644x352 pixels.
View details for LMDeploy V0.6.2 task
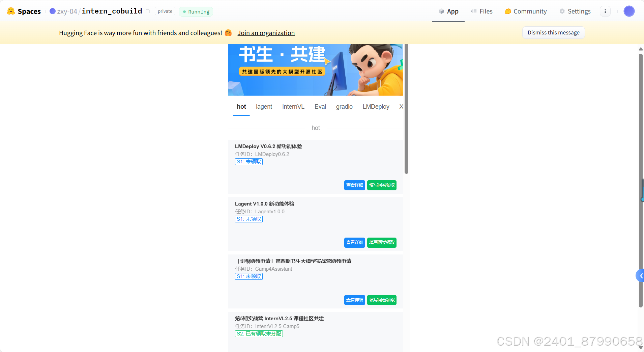[355, 185]
